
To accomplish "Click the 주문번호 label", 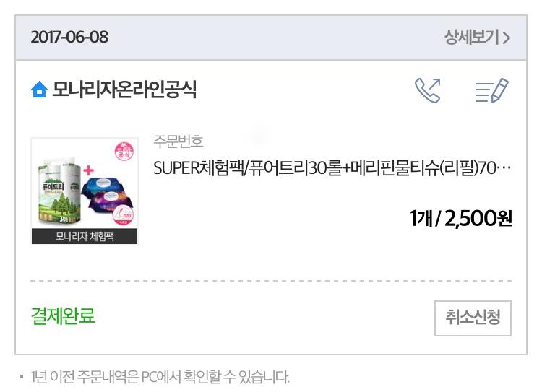I will point(178,141).
